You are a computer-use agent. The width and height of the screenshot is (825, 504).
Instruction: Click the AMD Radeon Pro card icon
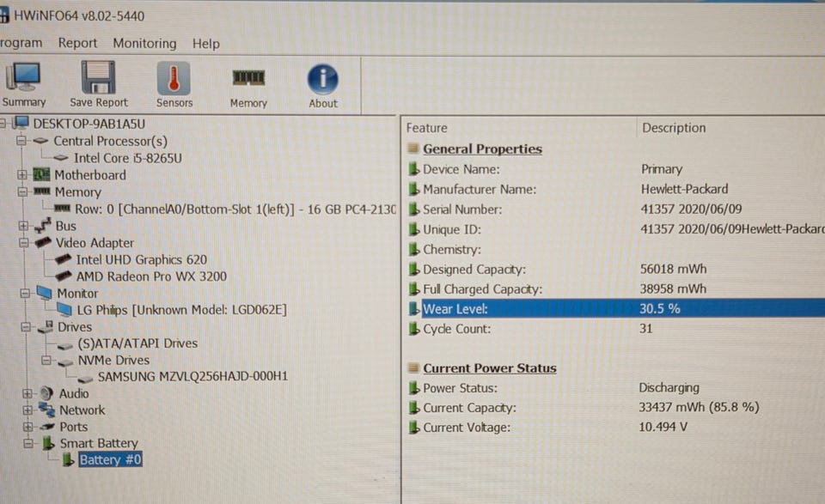coord(63,276)
